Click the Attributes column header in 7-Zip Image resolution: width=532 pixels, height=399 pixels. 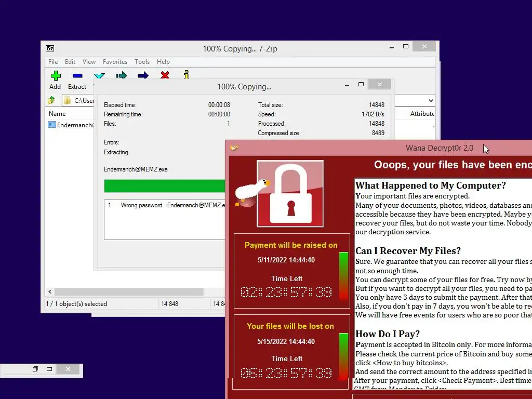pos(422,114)
